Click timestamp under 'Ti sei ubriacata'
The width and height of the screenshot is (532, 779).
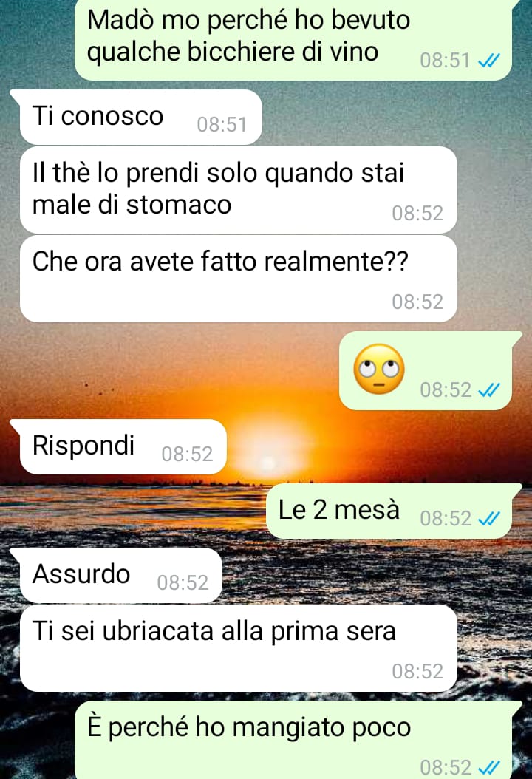pyautogui.click(x=417, y=672)
